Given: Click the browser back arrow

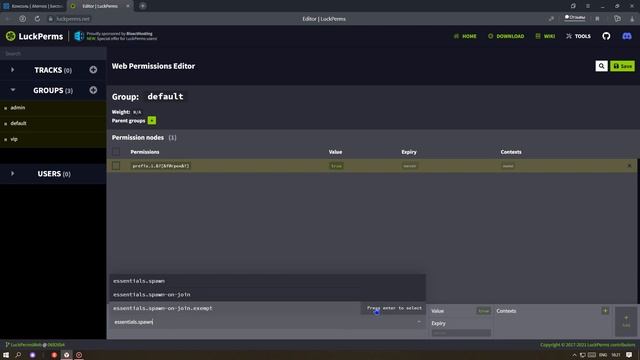Looking at the screenshot, I should tap(7, 19).
